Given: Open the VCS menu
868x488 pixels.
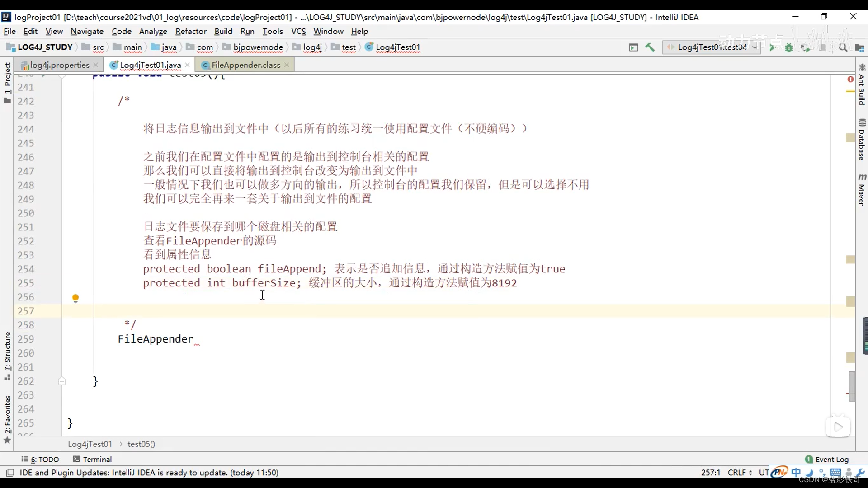Looking at the screenshot, I should pos(298,31).
